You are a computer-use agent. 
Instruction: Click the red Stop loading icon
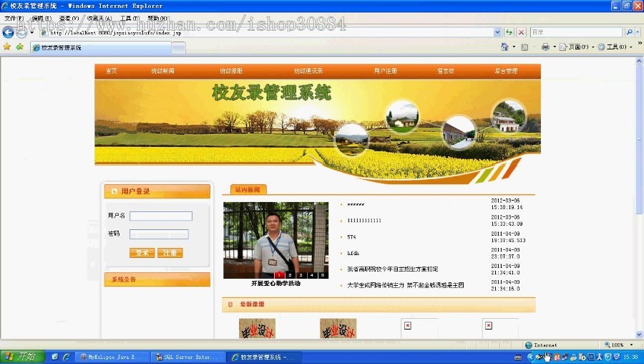click(521, 32)
